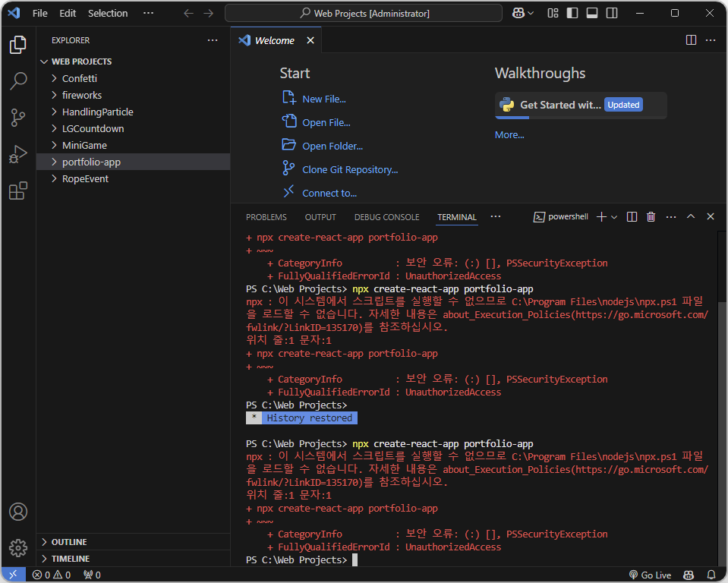Select the TERMINAL panel tab
This screenshot has width=728, height=583.
457,217
